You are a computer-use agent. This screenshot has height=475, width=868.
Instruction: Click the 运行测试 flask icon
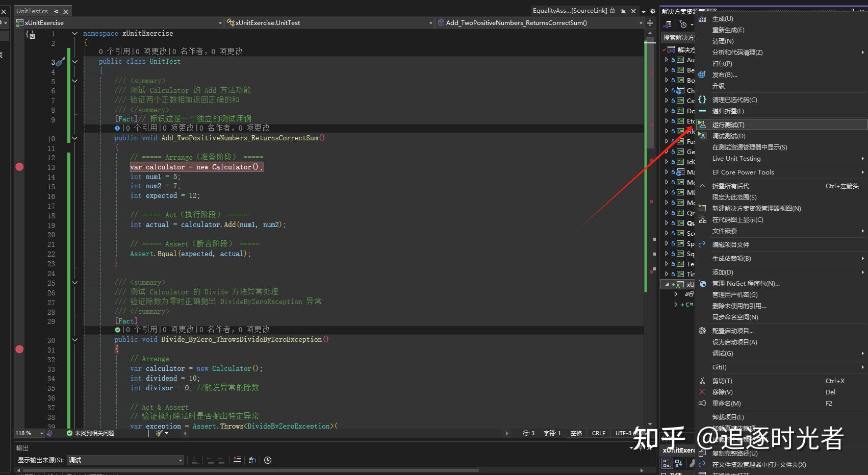[702, 124]
